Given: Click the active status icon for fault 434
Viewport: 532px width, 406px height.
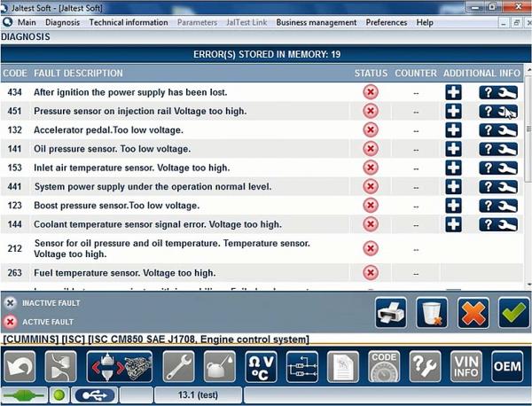Looking at the screenshot, I should click(x=371, y=92).
